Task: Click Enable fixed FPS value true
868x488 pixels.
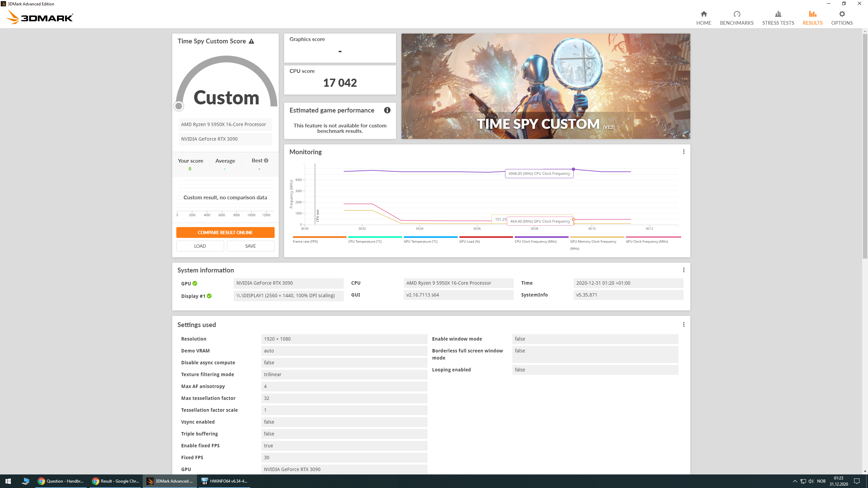Action: tap(344, 446)
